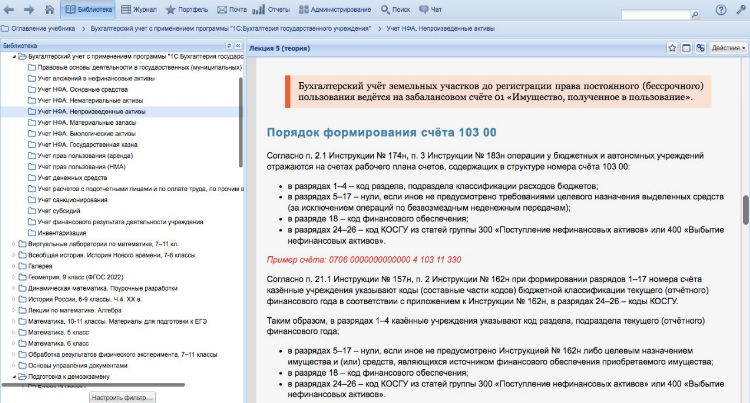
Task: Click the red Пример счёта example text
Action: point(364,260)
